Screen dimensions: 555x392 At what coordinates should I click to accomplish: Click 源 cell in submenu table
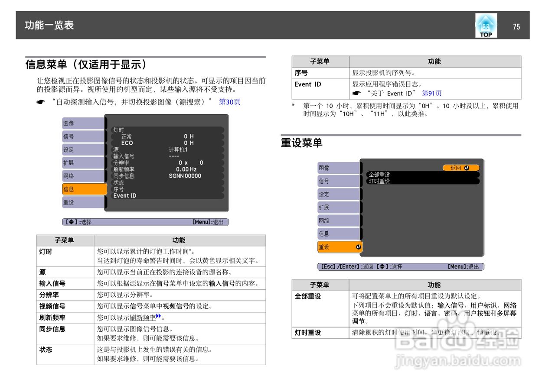pos(65,272)
